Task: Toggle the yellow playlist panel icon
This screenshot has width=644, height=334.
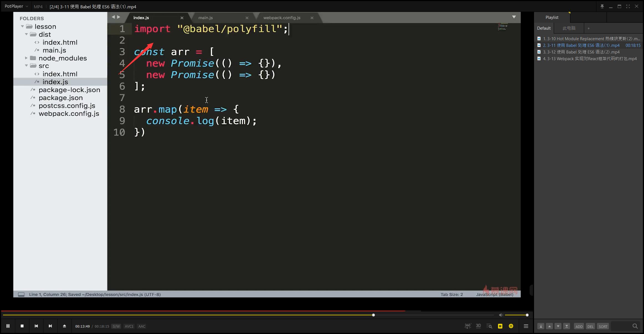Action: tap(500, 326)
